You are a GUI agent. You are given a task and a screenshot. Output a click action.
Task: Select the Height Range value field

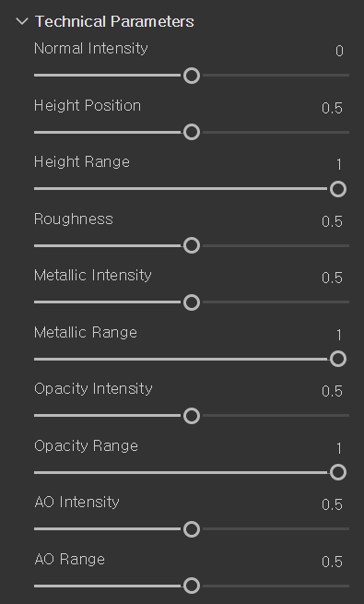[339, 164]
